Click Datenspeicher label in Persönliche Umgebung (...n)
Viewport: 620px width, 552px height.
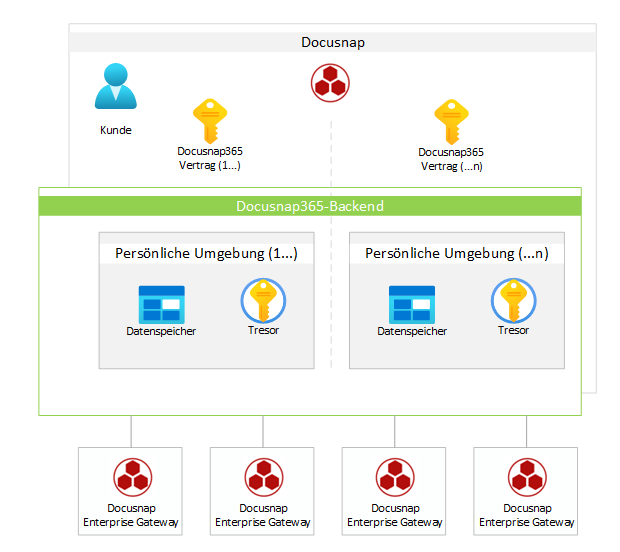tap(412, 331)
